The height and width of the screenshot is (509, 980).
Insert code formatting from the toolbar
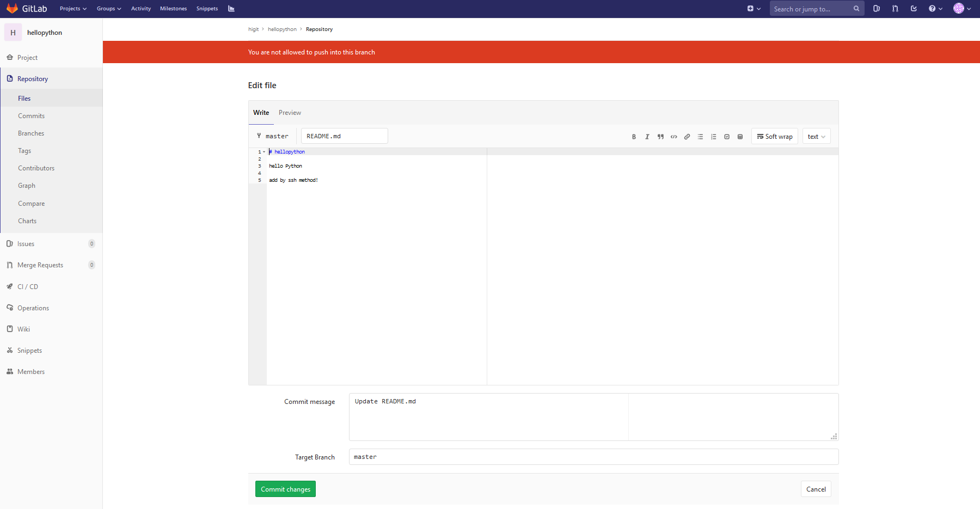tap(674, 137)
